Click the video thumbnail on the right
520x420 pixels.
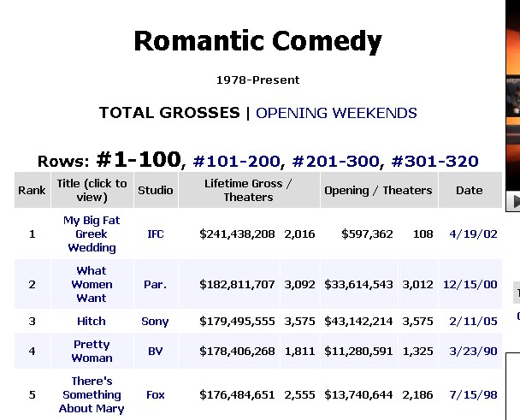coord(513,94)
